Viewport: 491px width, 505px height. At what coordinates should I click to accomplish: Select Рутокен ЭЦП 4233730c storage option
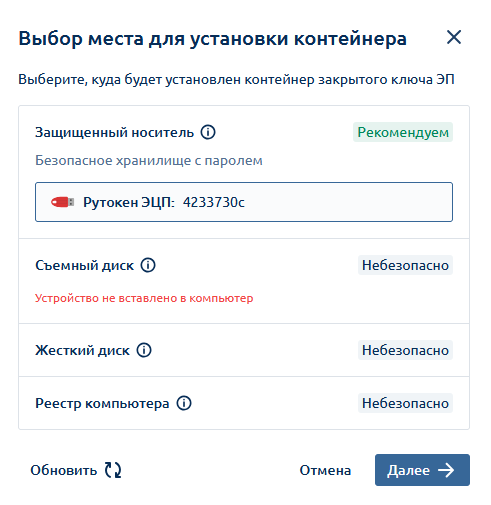click(244, 202)
